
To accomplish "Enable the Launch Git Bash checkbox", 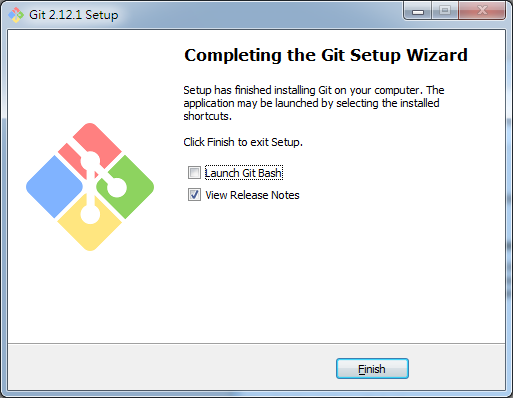I will tap(194, 173).
